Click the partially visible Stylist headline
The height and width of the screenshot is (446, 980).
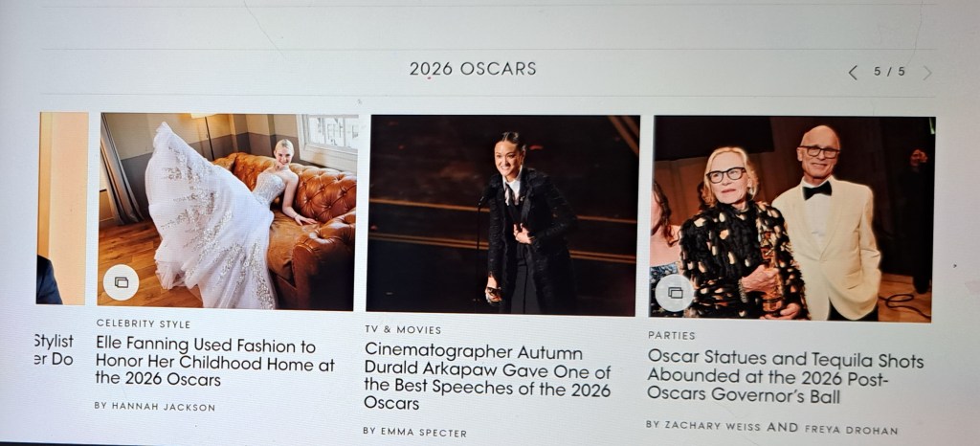54,350
